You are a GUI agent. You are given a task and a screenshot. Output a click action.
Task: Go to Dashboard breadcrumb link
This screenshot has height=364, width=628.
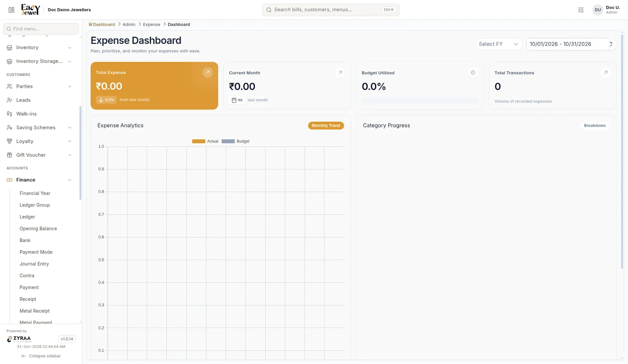coord(104,24)
